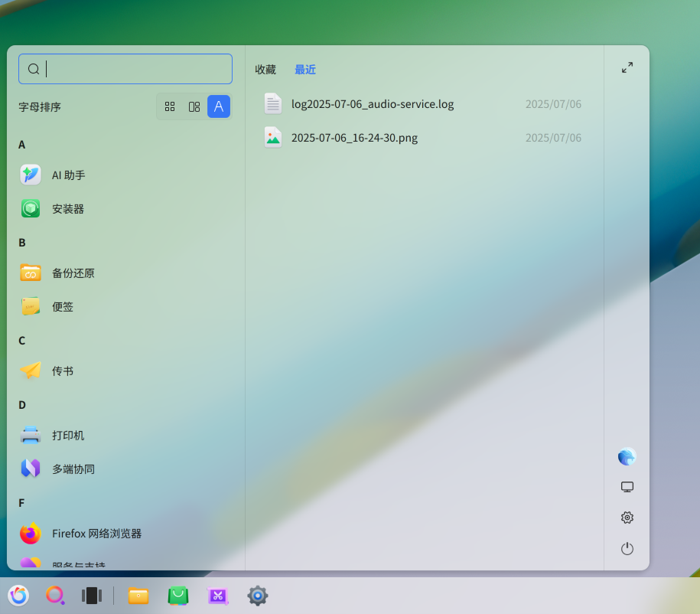This screenshot has width=700, height=614.
Task: Open the purple scissors app on the taskbar
Action: click(x=218, y=595)
